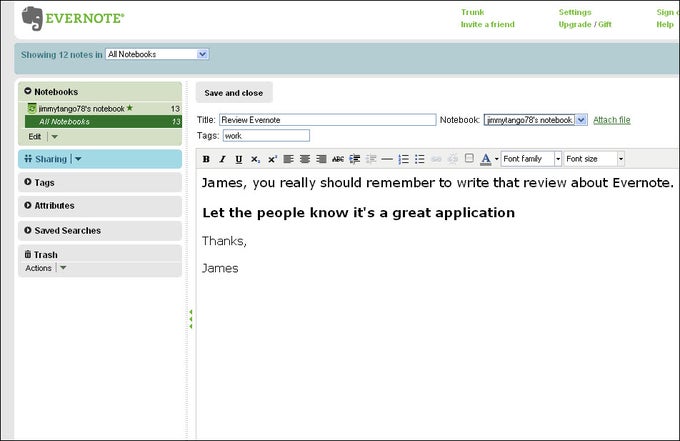Insert a numbered list

coord(403,159)
